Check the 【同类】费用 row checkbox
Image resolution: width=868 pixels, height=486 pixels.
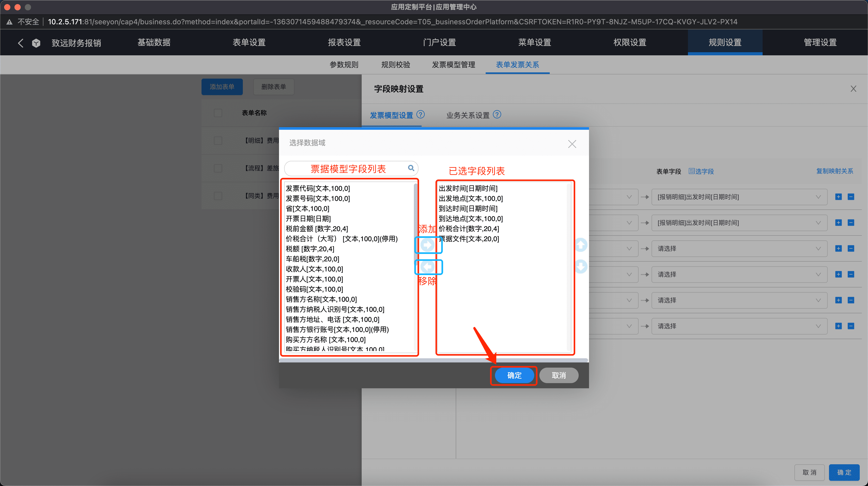point(218,196)
